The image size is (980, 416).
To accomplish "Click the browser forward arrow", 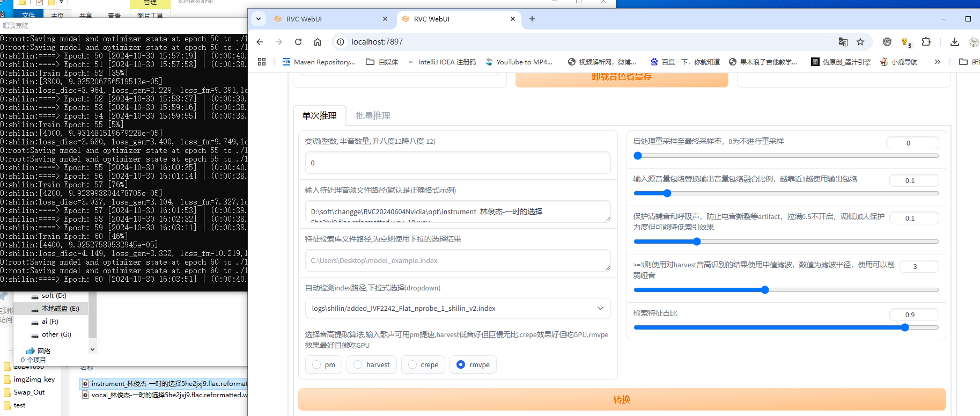I will (279, 42).
